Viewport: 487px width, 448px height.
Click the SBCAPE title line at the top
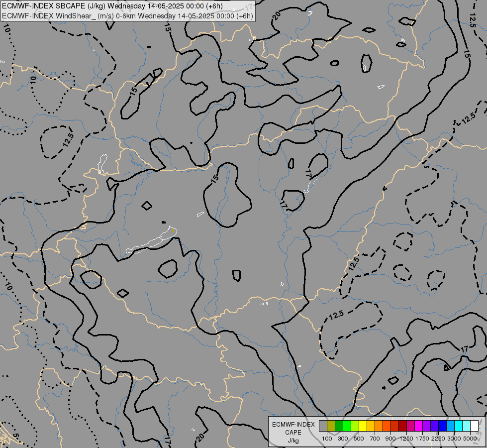112,6
